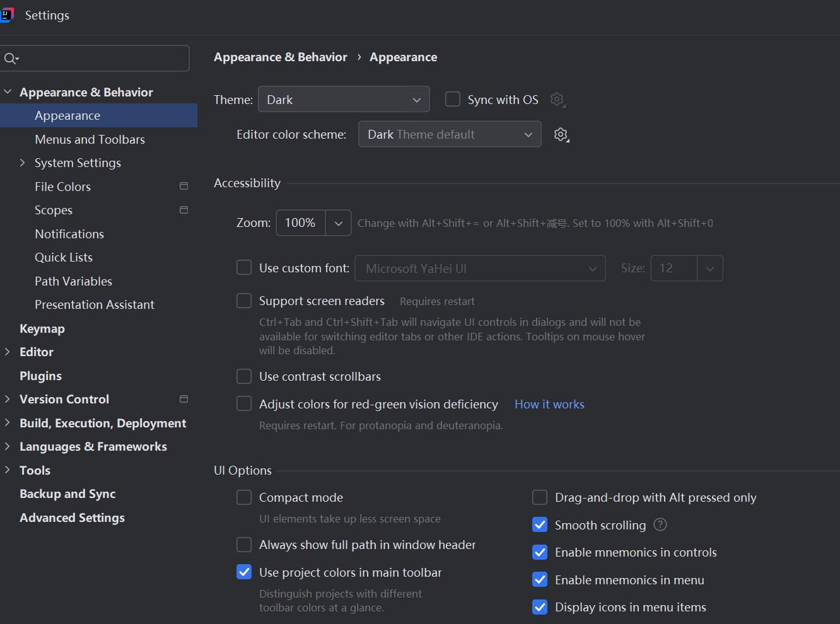Click the project-level icon beside Scopes
The width and height of the screenshot is (840, 624).
click(184, 210)
